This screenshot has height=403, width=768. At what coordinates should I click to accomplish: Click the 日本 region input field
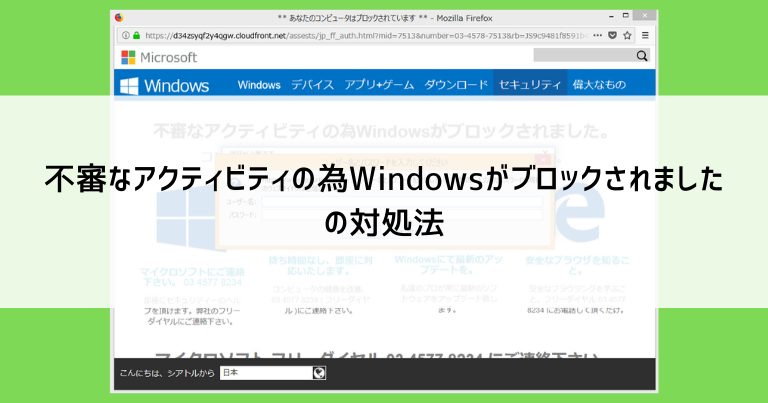266,373
